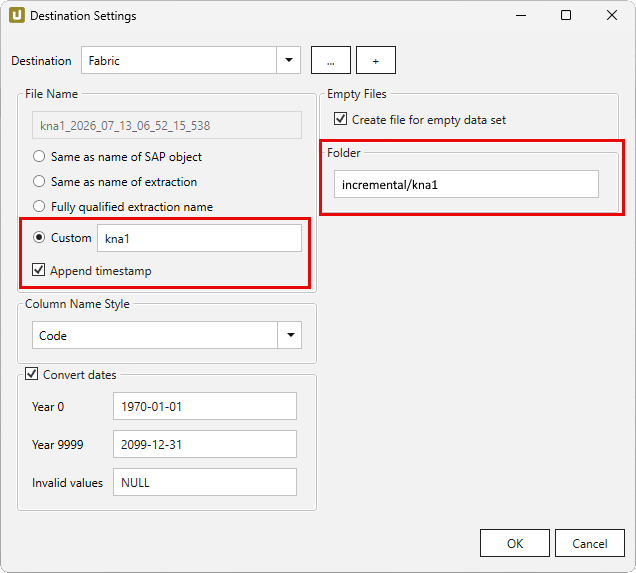Viewport: 636px width, 573px height.
Task: Click the Cancel button
Action: 589,543
